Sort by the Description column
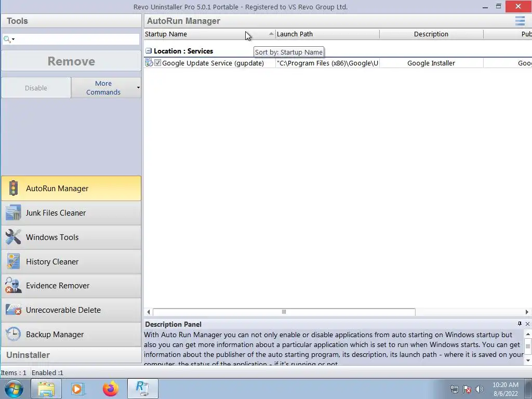Image resolution: width=532 pixels, height=399 pixels. (431, 34)
